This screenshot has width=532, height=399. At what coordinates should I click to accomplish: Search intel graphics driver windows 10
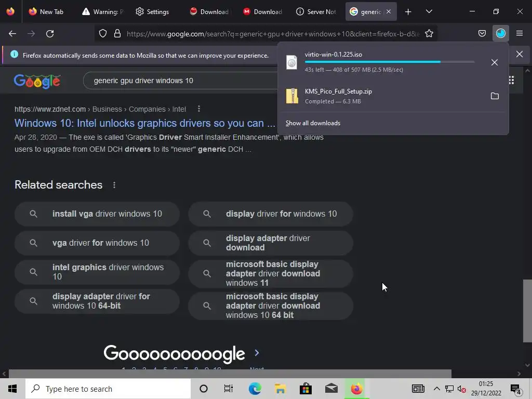tap(97, 272)
